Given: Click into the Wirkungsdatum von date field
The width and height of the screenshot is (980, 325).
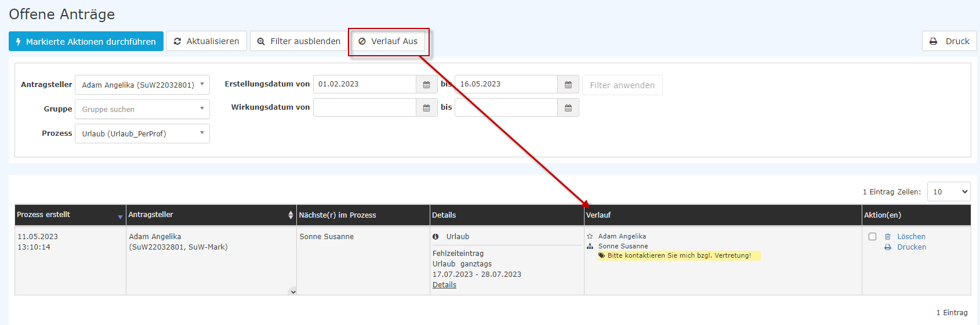Looking at the screenshot, I should [364, 108].
